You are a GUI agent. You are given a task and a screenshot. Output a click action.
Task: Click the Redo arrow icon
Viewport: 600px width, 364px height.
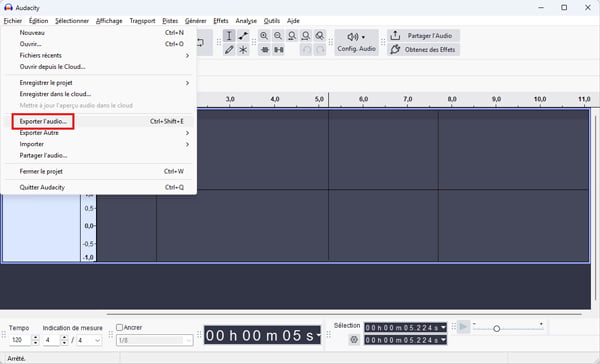tap(320, 50)
